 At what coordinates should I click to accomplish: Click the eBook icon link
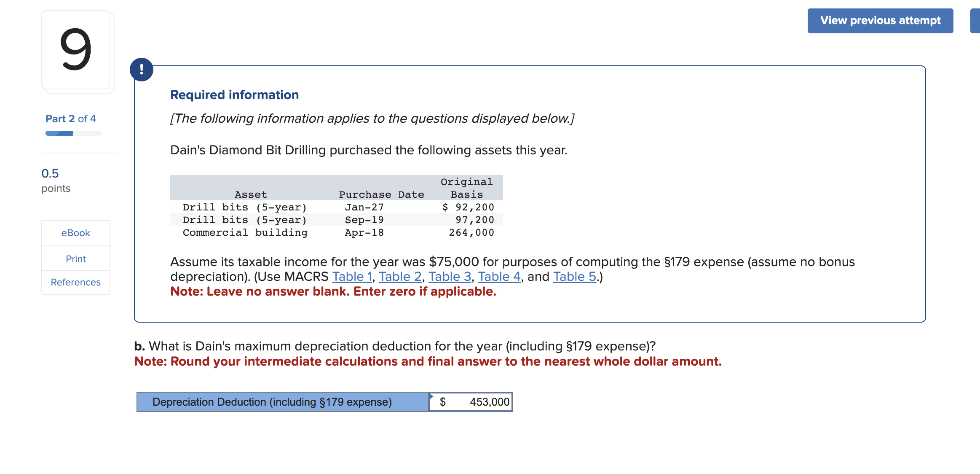[x=75, y=233]
